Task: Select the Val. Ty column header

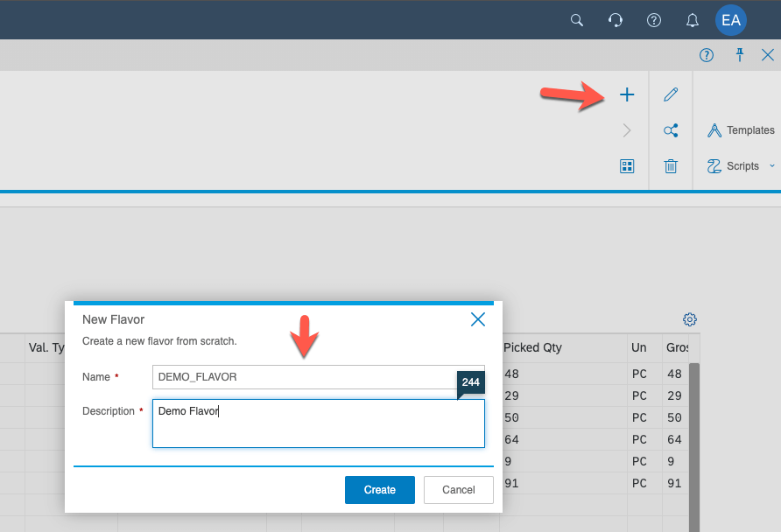Action: pos(46,347)
